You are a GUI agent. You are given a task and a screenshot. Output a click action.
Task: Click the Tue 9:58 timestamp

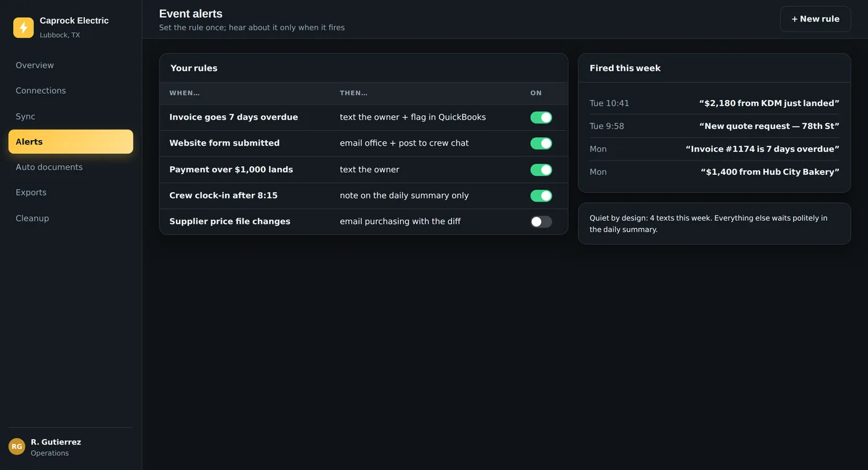tap(607, 126)
